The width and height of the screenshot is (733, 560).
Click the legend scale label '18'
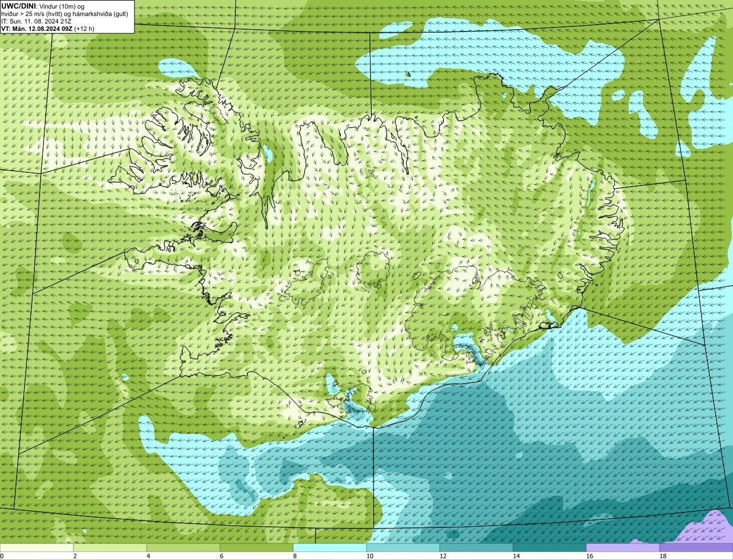click(663, 556)
